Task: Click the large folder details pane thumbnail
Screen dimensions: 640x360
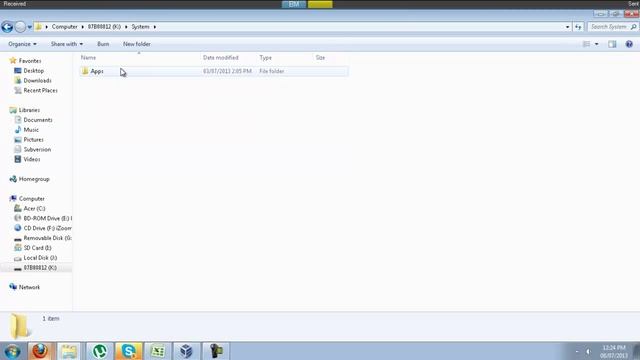Action: point(19,326)
